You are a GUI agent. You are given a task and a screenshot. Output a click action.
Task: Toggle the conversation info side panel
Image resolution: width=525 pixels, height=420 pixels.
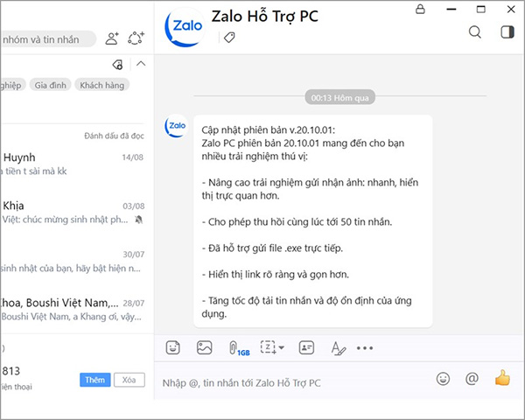tap(507, 32)
